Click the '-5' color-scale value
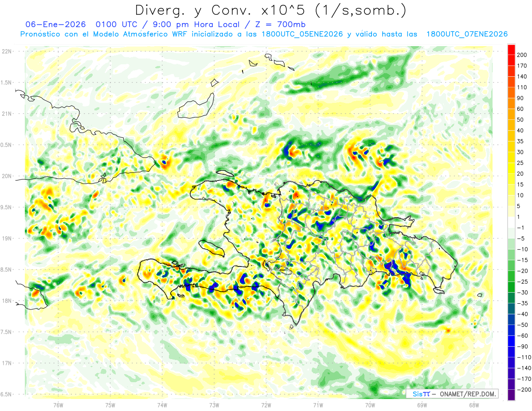532x411 pixels. coord(521,239)
